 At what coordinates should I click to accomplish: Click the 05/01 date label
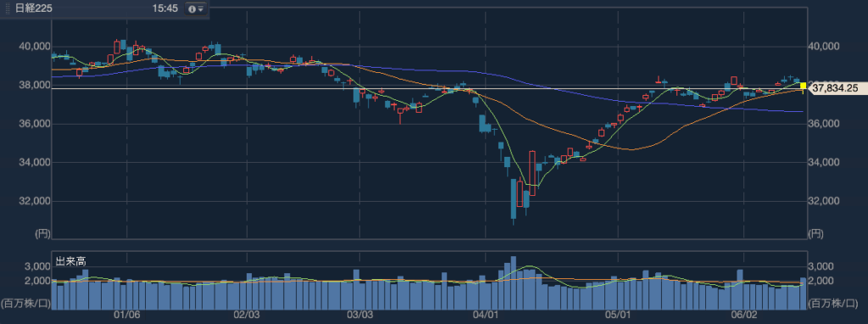[617, 316]
